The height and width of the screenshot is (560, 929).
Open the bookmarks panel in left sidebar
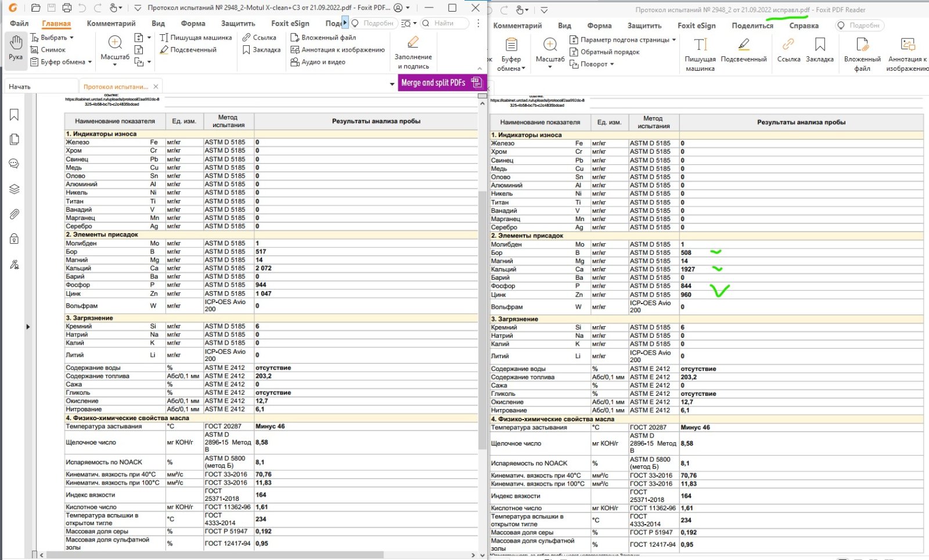point(15,115)
